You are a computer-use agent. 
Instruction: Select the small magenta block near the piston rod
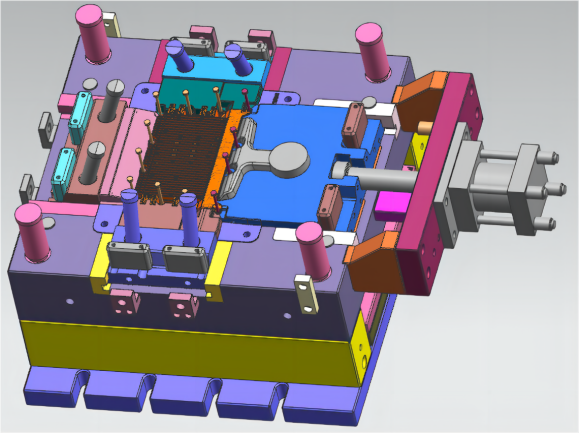point(392,206)
